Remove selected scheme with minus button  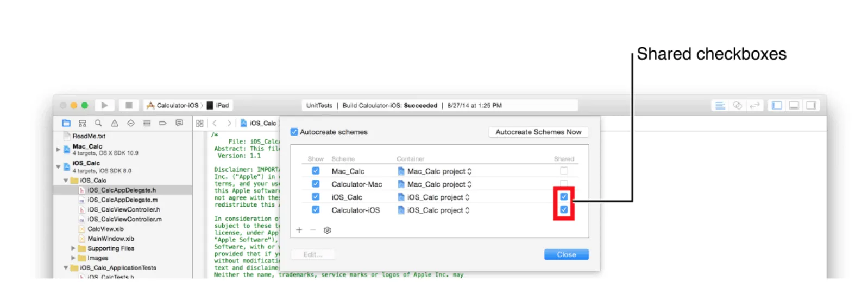(313, 230)
